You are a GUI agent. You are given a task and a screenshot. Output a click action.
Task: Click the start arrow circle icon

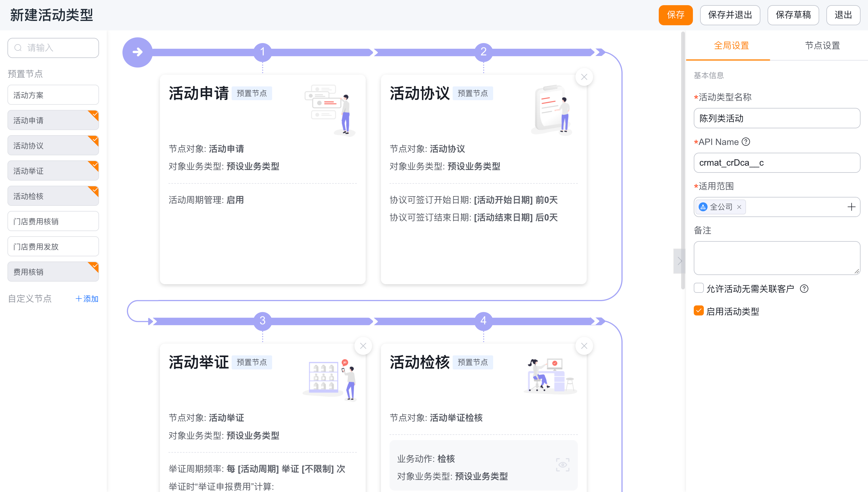pos(137,52)
